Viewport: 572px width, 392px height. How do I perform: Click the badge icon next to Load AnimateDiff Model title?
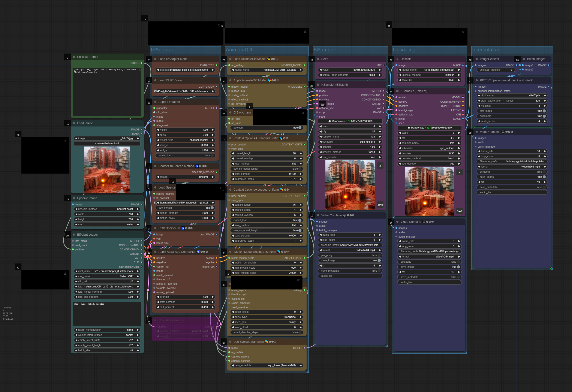tap(268, 59)
